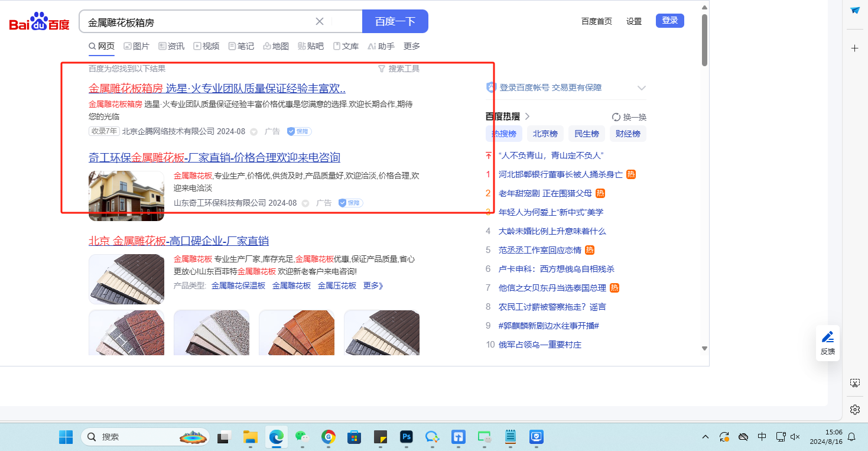
Task: Toggle the Chinese input method indicator
Action: [x=762, y=437]
